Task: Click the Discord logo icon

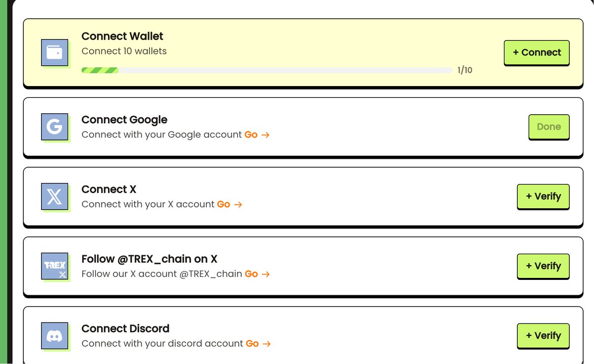Action: coord(54,336)
